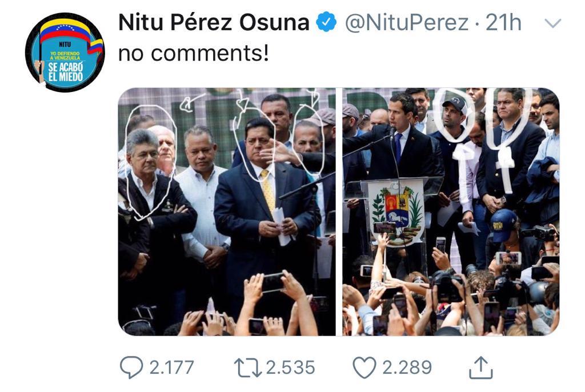Click the circled white cap in right photo
The height and width of the screenshot is (392, 585).
click(x=455, y=104)
